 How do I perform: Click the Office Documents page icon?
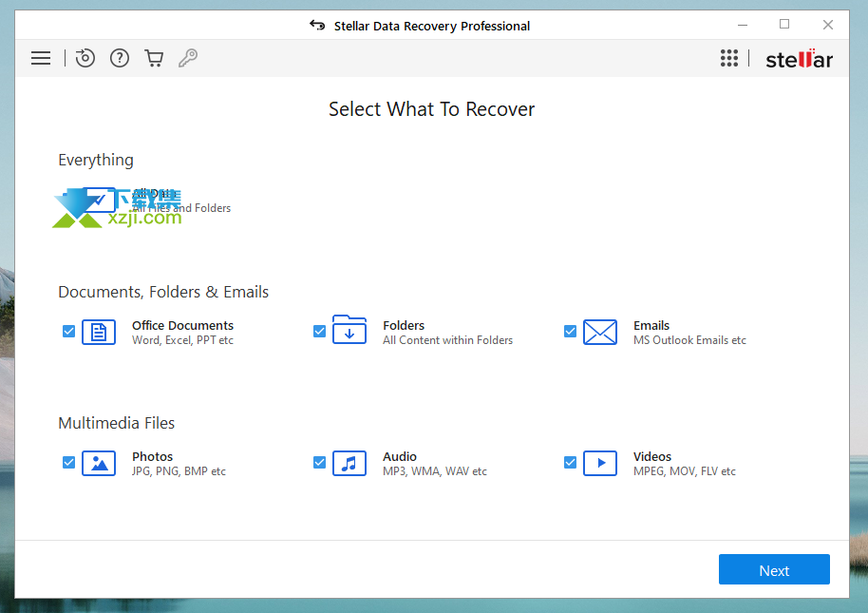point(99,333)
